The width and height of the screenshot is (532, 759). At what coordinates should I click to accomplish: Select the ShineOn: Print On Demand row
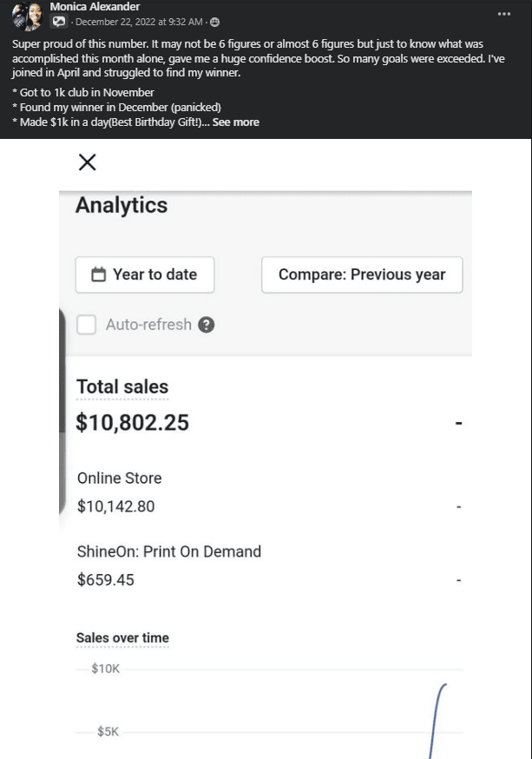[168, 551]
